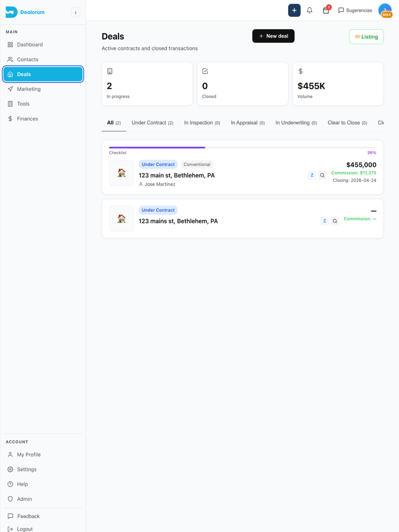Viewport: 399px width, 532px height.
Task: Click Under Contract badge on 123 main st
Action: (158, 164)
